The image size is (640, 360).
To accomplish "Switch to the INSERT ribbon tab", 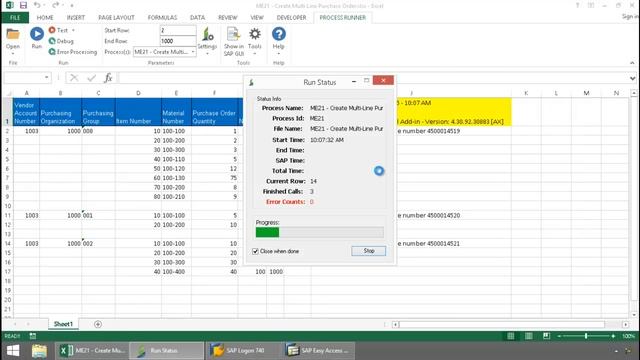I will click(x=76, y=18).
